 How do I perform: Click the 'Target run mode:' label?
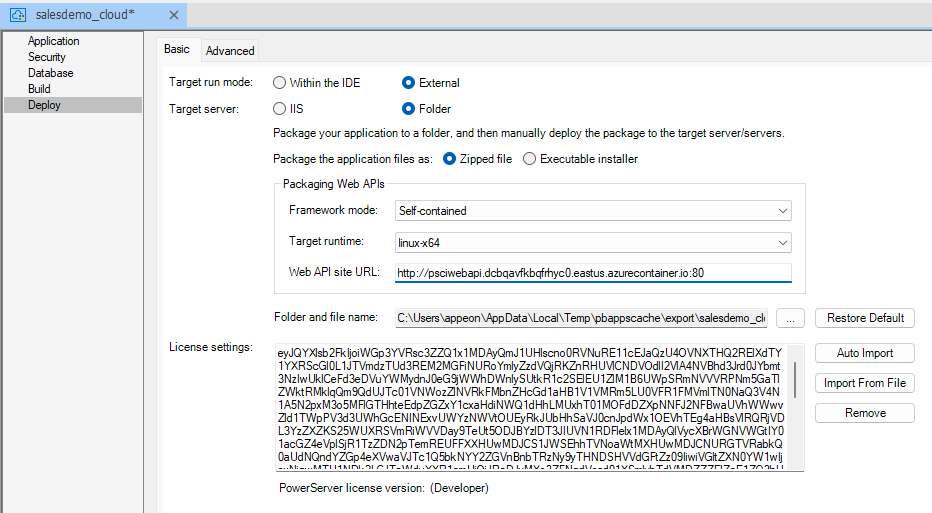pyautogui.click(x=210, y=82)
